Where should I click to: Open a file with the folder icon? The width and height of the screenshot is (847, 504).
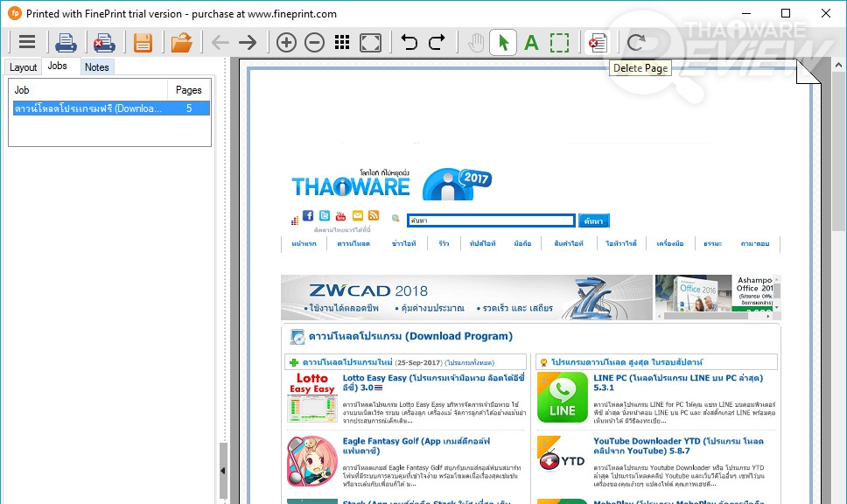click(x=181, y=42)
